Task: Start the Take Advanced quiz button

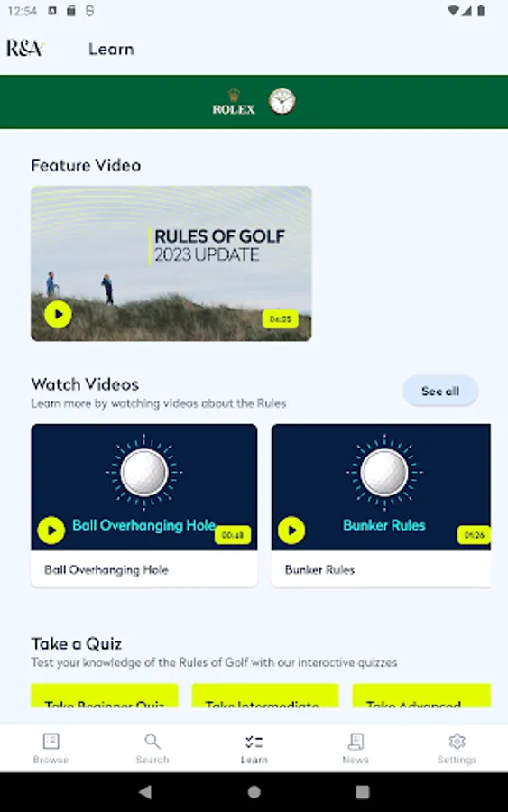Action: point(421,696)
